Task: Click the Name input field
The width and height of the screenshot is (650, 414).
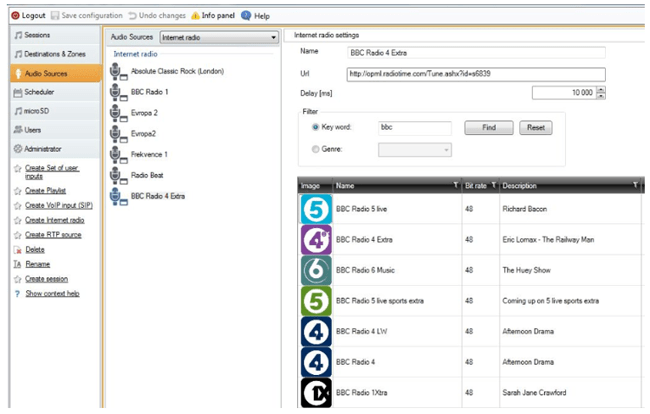Action: point(476,53)
